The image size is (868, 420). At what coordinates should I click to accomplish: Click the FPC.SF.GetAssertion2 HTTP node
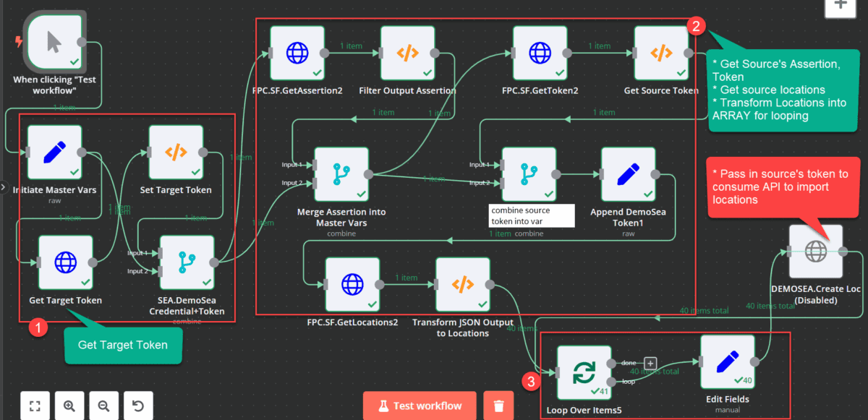pos(297,53)
